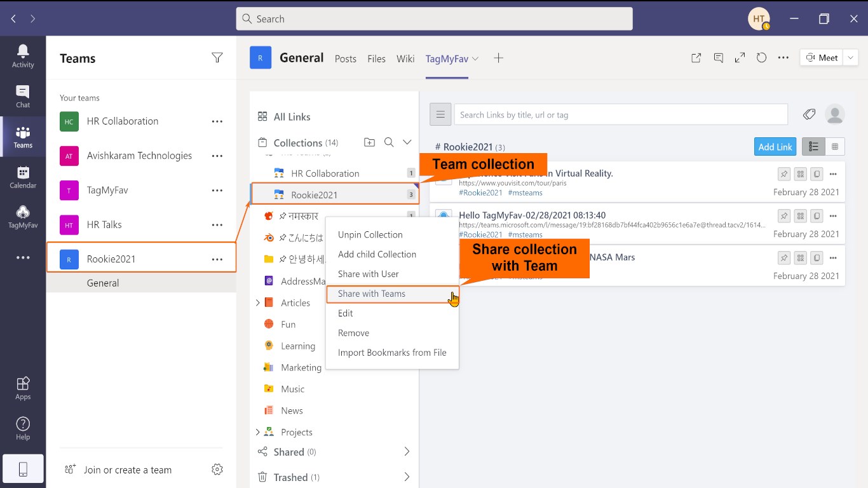Choose Remove in the context menu

(x=353, y=333)
